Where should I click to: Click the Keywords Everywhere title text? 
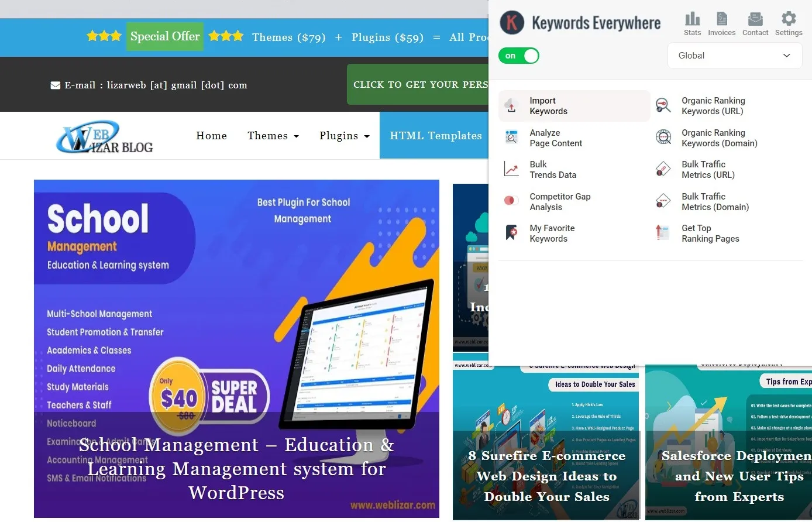pyautogui.click(x=596, y=23)
